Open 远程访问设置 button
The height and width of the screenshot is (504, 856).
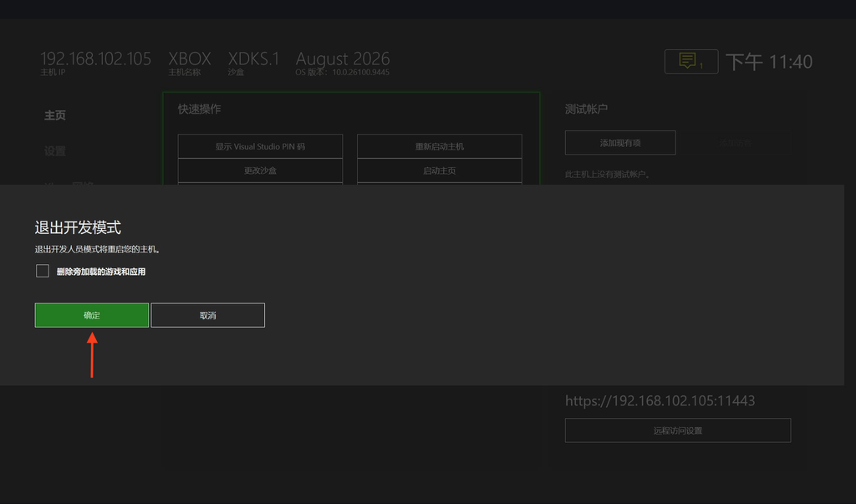pyautogui.click(x=678, y=430)
